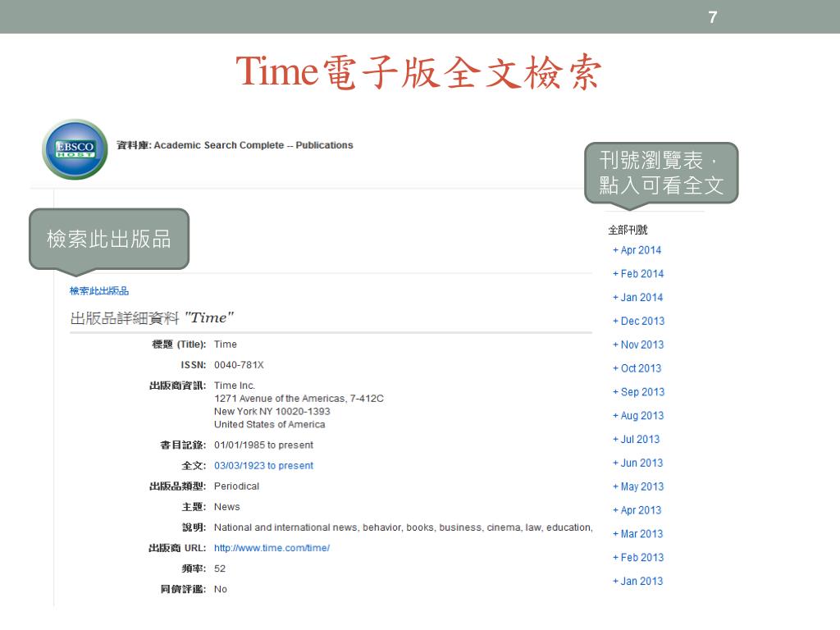Expand the Nov 2013 issue list
The width and height of the screenshot is (840, 630).
[638, 345]
